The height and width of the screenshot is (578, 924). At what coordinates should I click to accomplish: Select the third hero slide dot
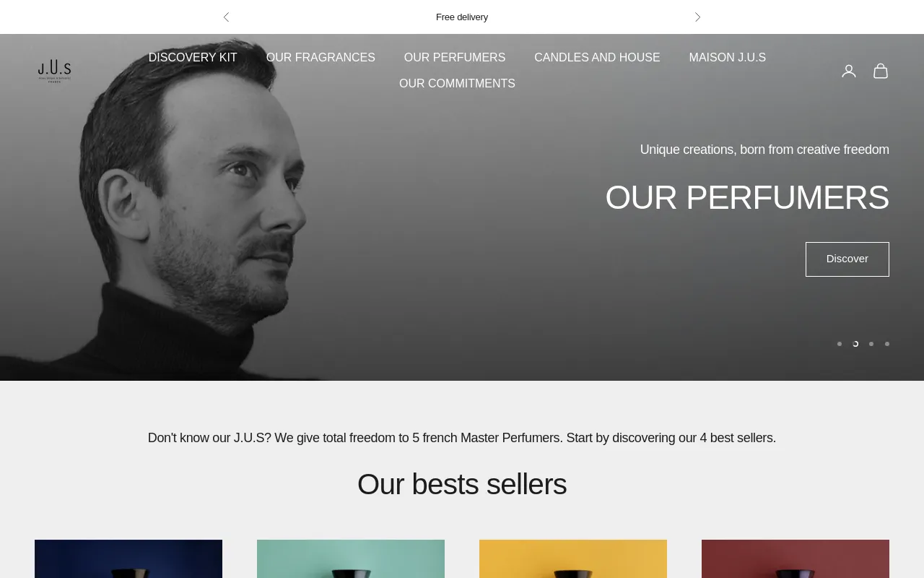871,344
